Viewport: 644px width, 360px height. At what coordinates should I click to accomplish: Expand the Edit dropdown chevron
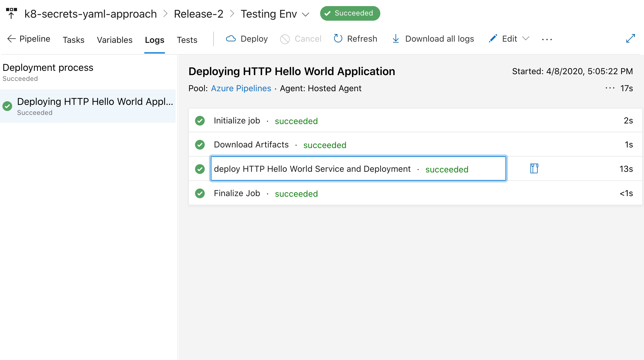(526, 38)
